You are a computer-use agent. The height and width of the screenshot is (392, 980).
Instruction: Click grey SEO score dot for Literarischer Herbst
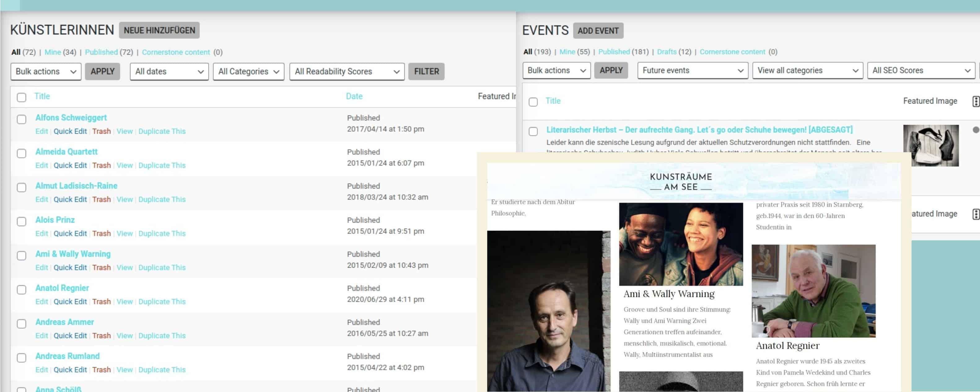(976, 130)
